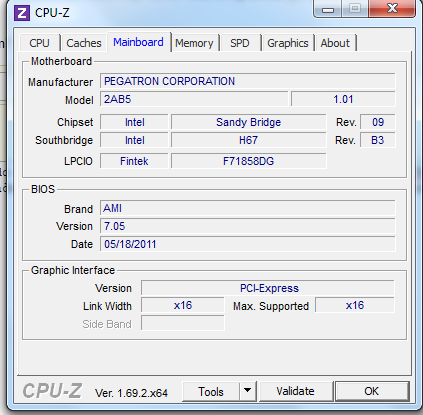Image resolution: width=423 pixels, height=415 pixels.
Task: Open the SPD tab
Action: coord(240,43)
